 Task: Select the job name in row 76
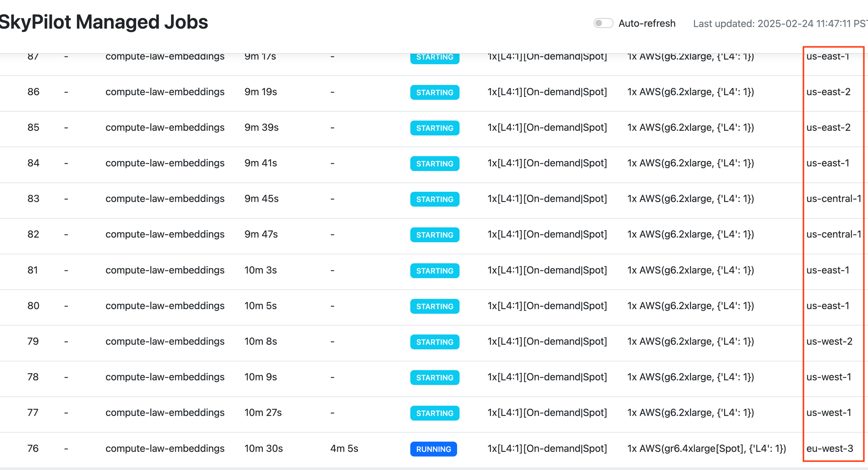tap(165, 449)
